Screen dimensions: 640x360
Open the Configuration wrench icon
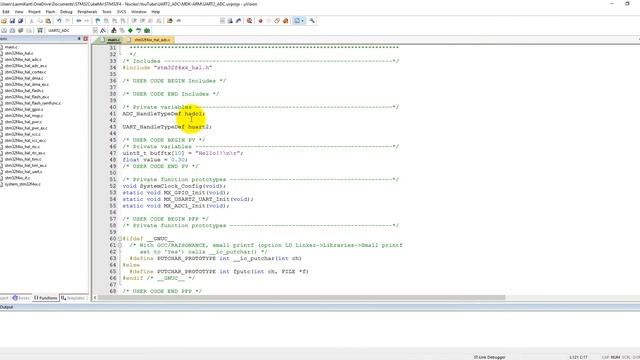tap(312, 21)
